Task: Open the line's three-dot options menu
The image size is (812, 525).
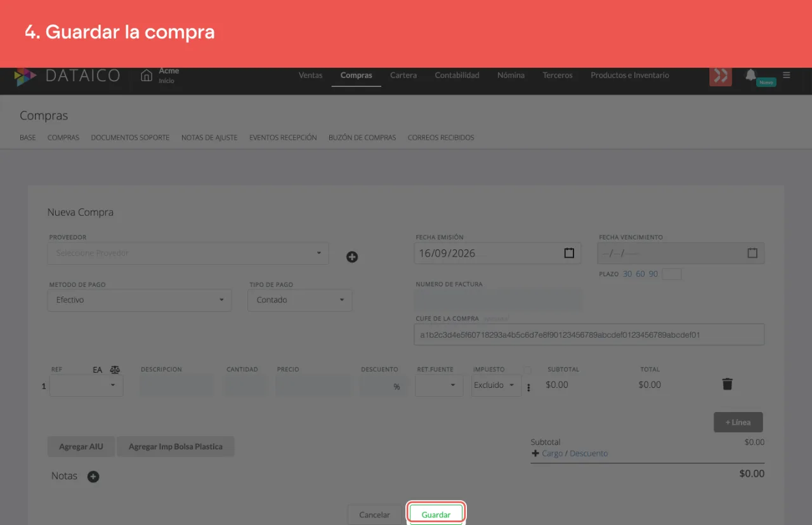Action: pos(528,387)
